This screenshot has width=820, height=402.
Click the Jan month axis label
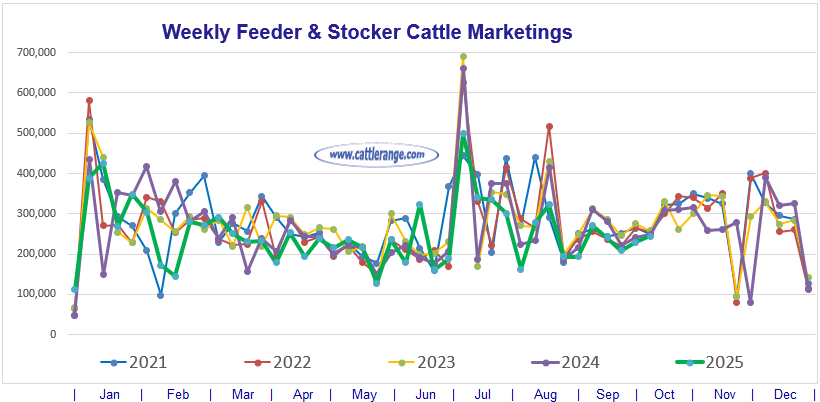click(109, 394)
